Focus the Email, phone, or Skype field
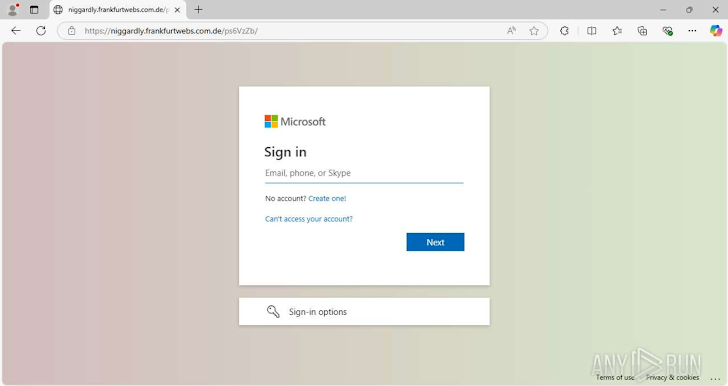The image size is (728, 386). tap(364, 173)
